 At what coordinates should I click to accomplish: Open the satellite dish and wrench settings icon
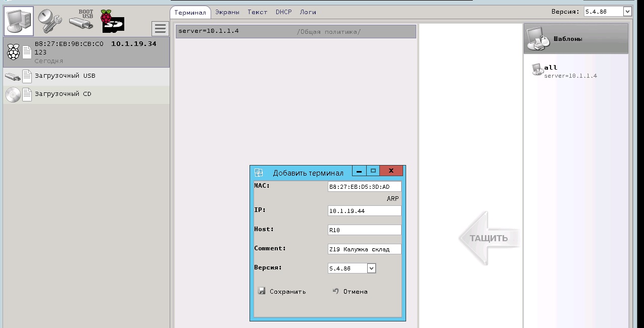point(49,20)
